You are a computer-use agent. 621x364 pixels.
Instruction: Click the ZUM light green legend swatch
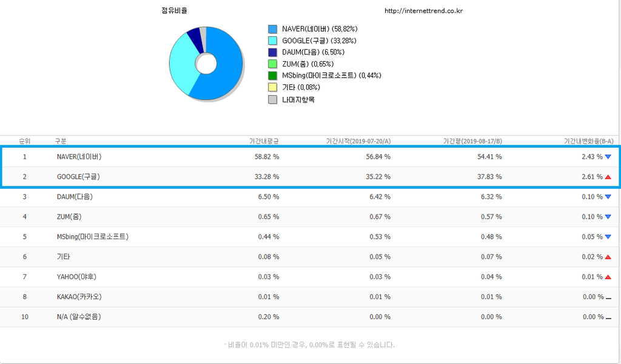272,64
